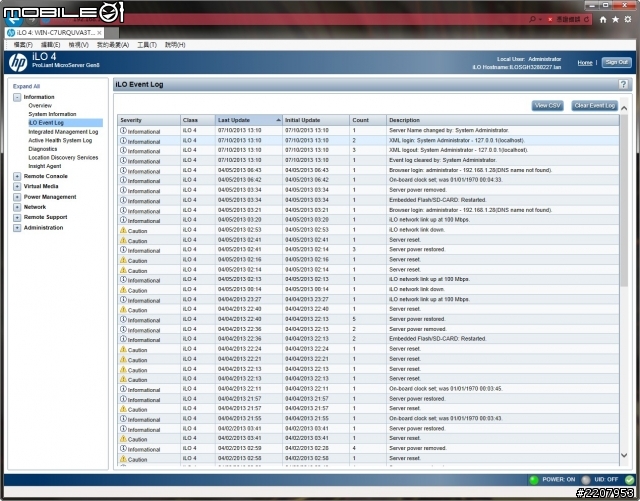The height and width of the screenshot is (501, 640).
Task: Click the Sign Out button
Action: [x=616, y=62]
